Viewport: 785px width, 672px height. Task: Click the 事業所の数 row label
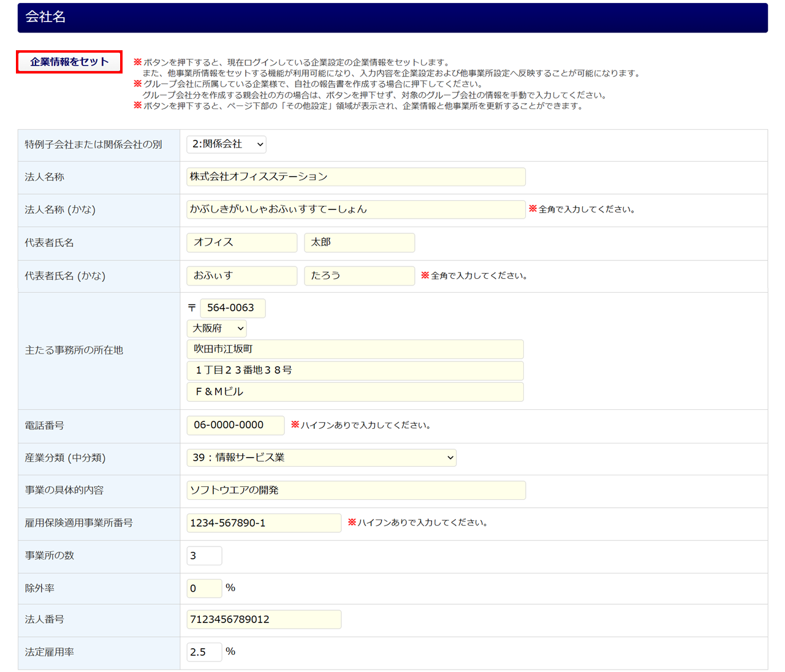click(50, 556)
